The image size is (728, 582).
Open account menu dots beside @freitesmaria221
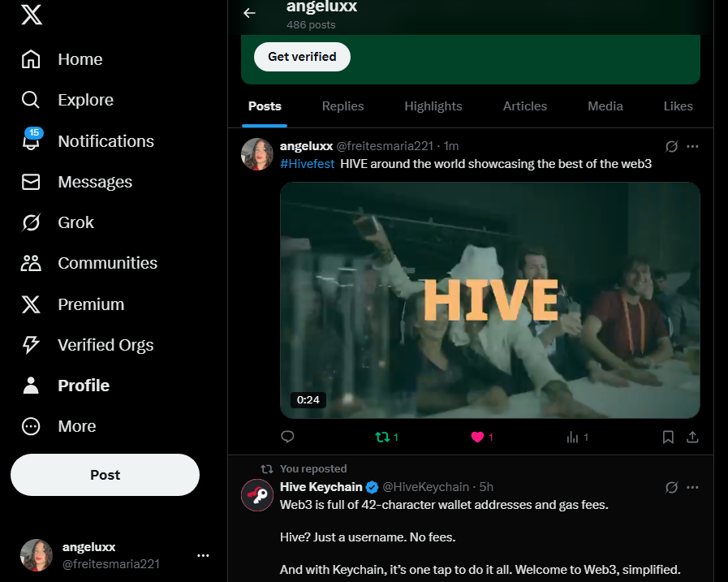pos(203,555)
